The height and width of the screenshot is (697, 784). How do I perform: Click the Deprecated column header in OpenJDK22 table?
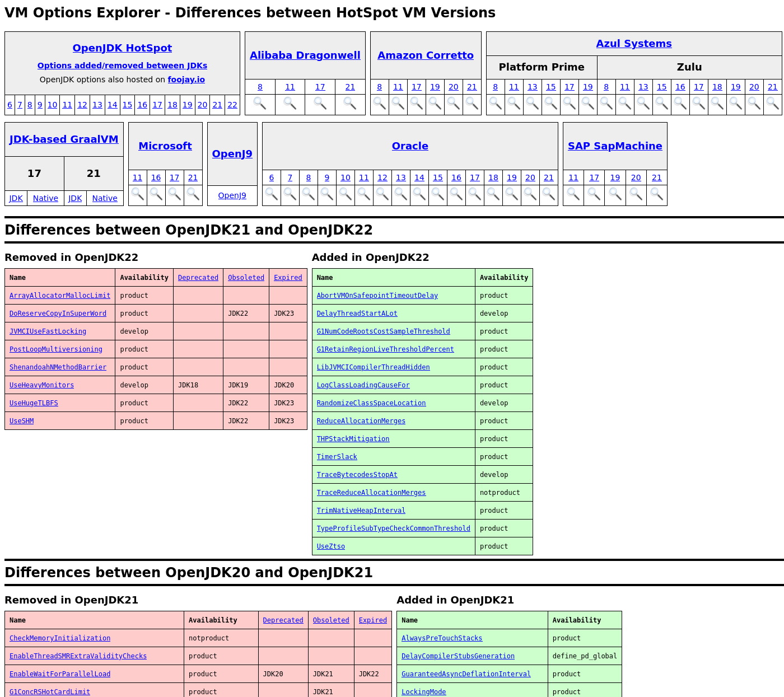(198, 278)
